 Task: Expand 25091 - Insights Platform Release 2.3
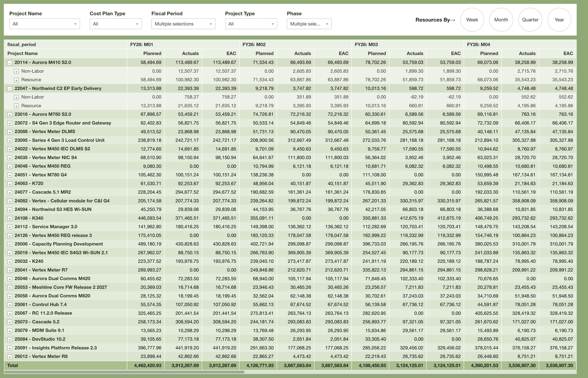tap(10, 348)
